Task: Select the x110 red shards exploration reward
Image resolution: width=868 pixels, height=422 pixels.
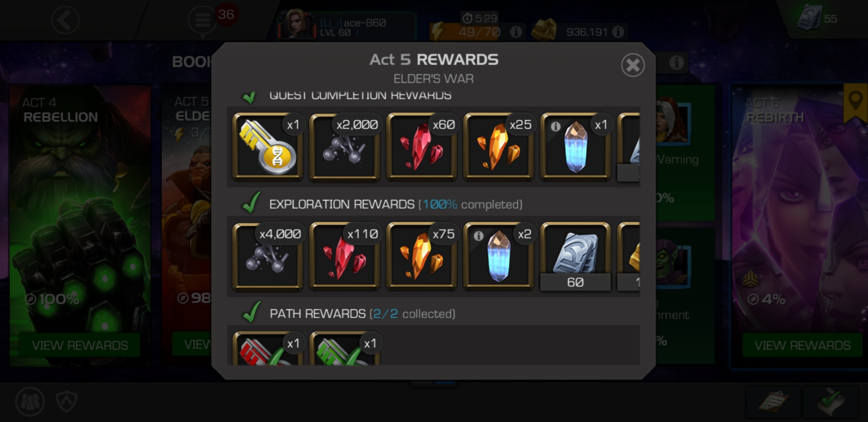Action: tap(344, 256)
